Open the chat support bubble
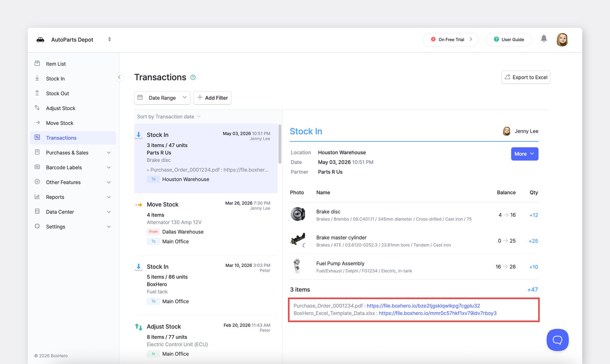This screenshot has height=364, width=610. coord(557,340)
